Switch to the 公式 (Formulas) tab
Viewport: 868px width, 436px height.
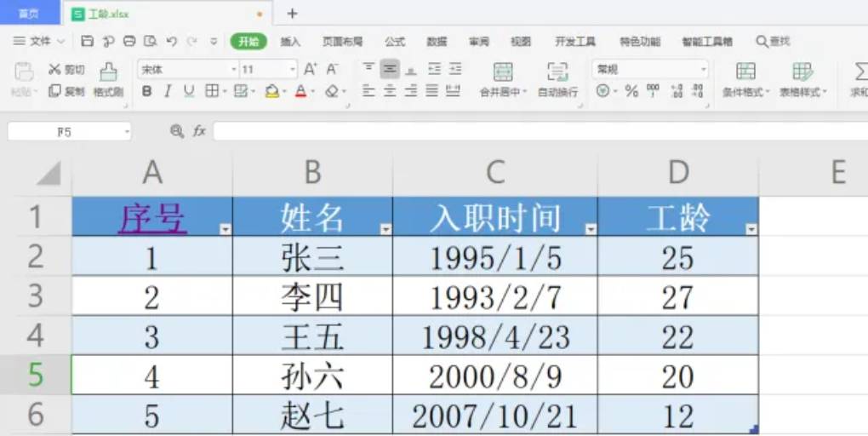[x=395, y=42]
